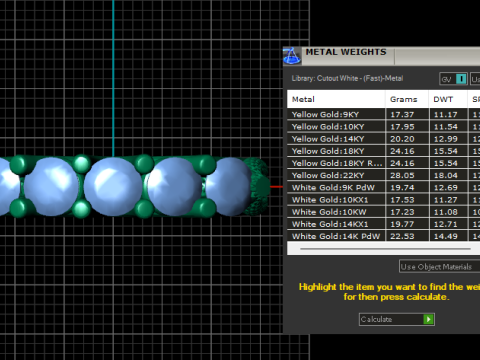The width and height of the screenshot is (480, 360).
Task: Click the Metal Weights scale icon
Action: click(292, 56)
